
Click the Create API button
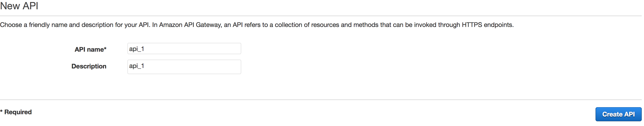(618, 114)
